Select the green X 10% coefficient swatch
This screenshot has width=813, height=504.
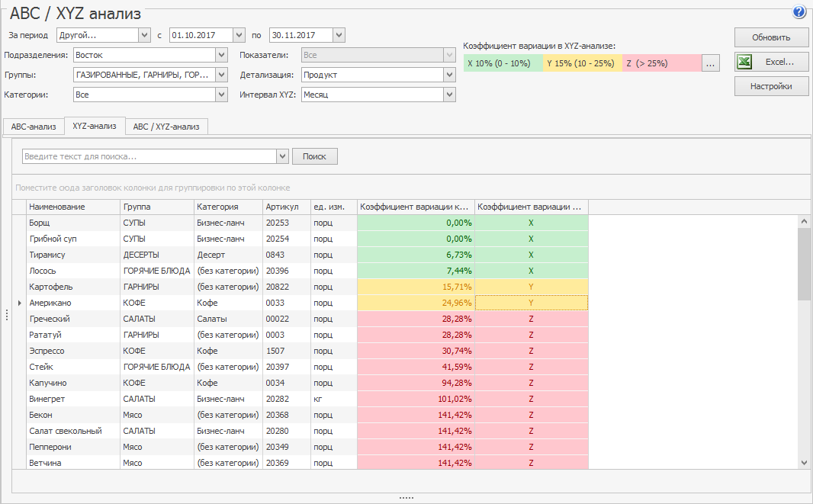(x=503, y=63)
